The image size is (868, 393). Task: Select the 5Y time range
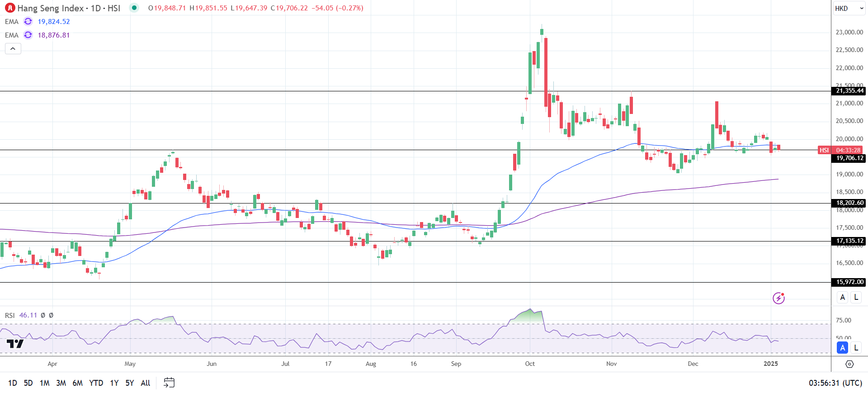click(130, 383)
